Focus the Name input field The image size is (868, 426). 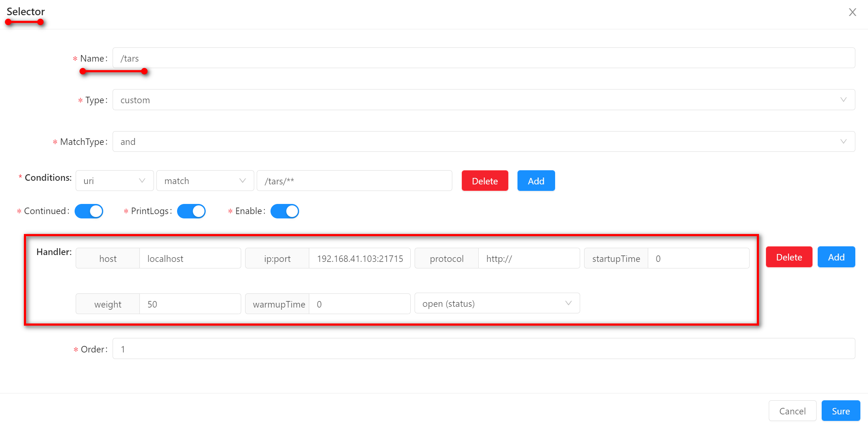pyautogui.click(x=483, y=58)
